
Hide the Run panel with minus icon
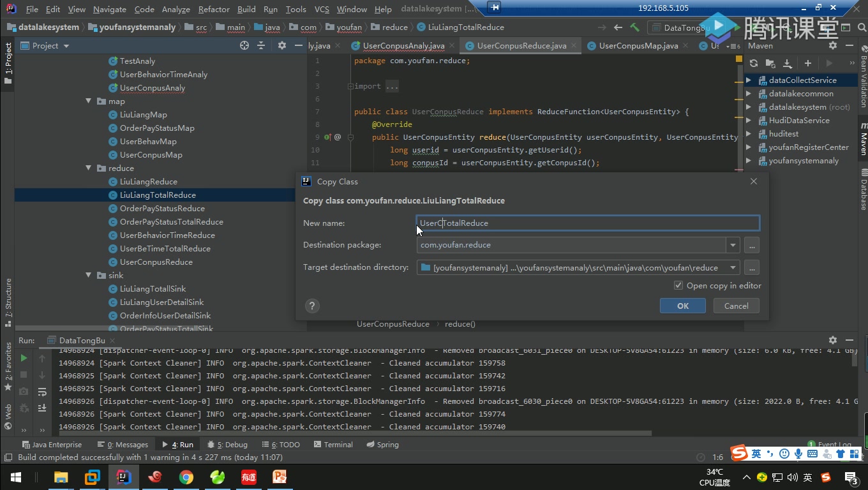tap(849, 340)
